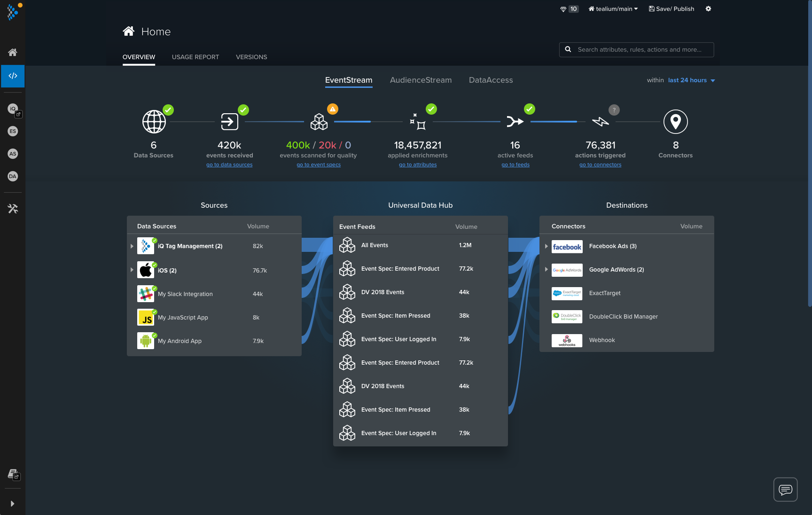Click the JS JavaScript App icon
The height and width of the screenshot is (515, 812).
point(146,317)
